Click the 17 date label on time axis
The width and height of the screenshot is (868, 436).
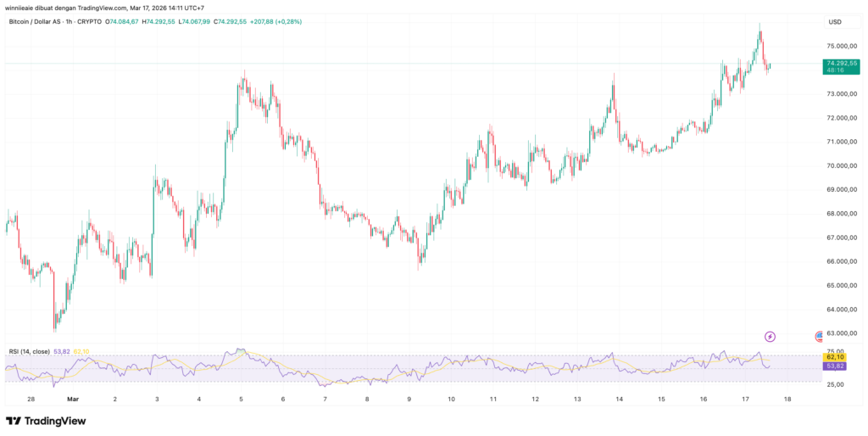tap(745, 399)
